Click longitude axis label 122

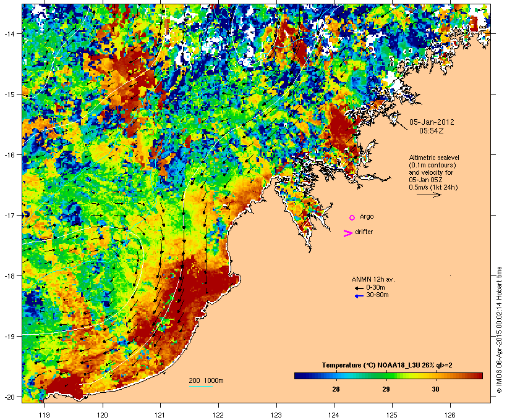click(x=218, y=415)
